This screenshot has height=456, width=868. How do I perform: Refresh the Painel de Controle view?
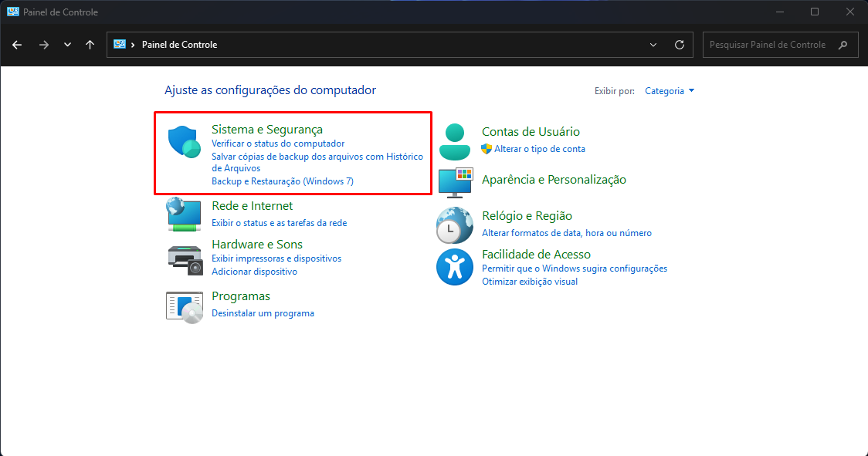tap(680, 45)
